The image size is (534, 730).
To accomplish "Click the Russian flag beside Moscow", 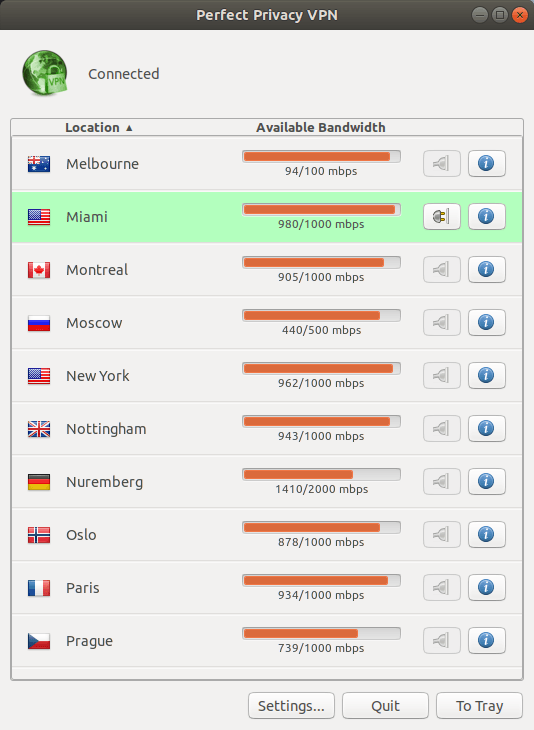I will [x=39, y=324].
